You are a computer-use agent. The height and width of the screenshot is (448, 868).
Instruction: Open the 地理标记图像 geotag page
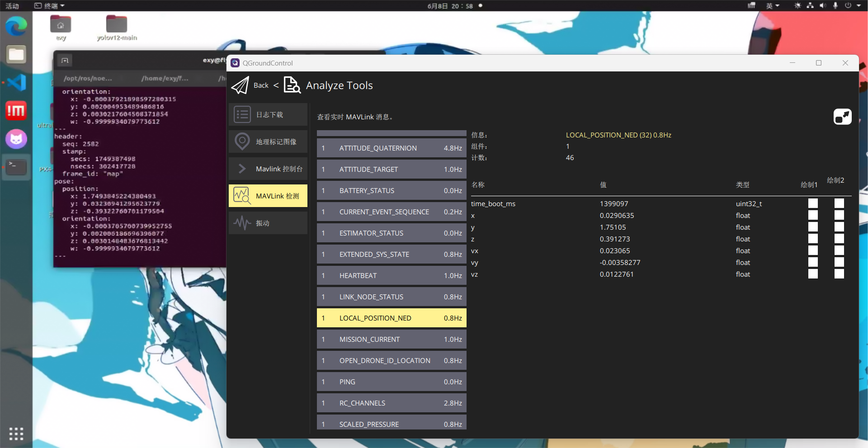tap(268, 141)
